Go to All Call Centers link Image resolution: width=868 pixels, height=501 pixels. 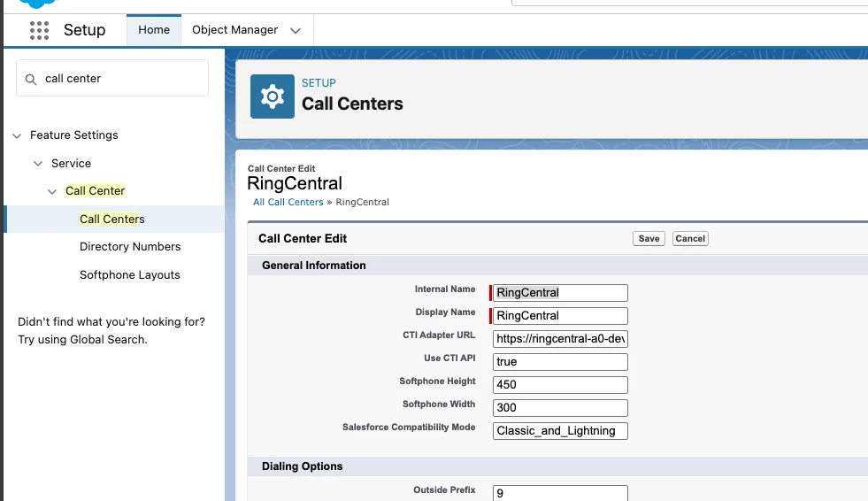pos(288,202)
